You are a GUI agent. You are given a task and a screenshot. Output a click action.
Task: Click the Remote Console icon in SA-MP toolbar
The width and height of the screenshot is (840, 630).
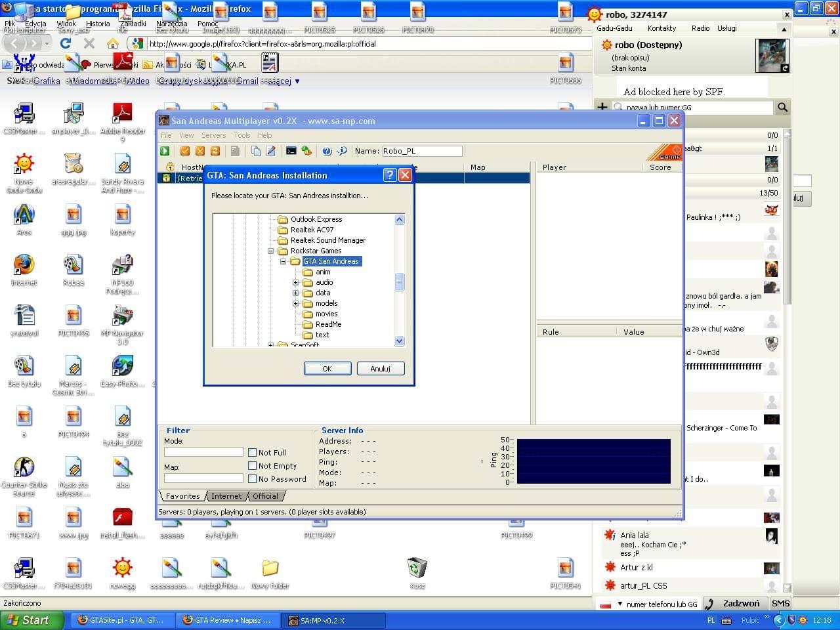(291, 151)
